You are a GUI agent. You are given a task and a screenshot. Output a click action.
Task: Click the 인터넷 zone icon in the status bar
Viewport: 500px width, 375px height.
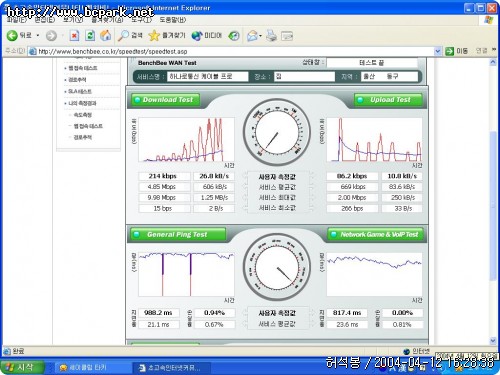pos(406,351)
